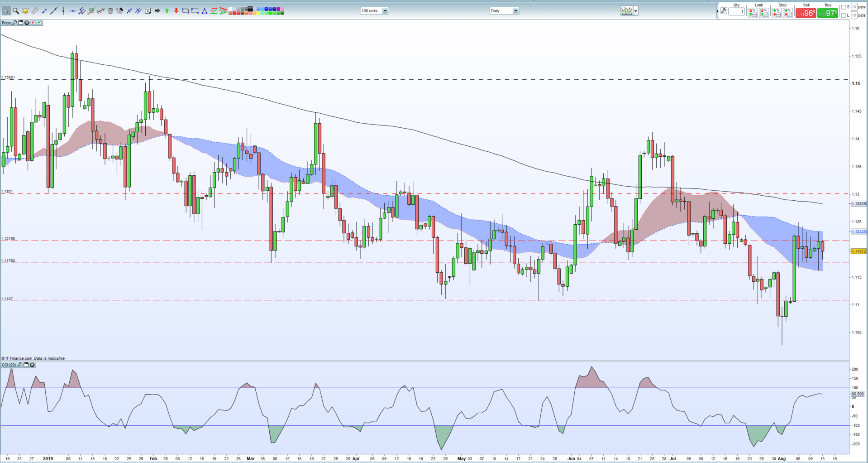
Task: Select the rectangle drawing tool
Action: pos(195,11)
